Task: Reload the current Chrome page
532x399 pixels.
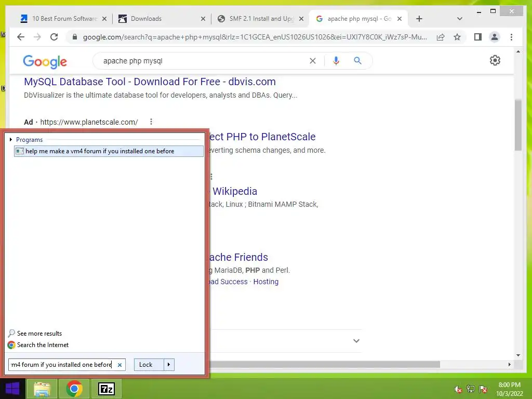Action: click(54, 37)
